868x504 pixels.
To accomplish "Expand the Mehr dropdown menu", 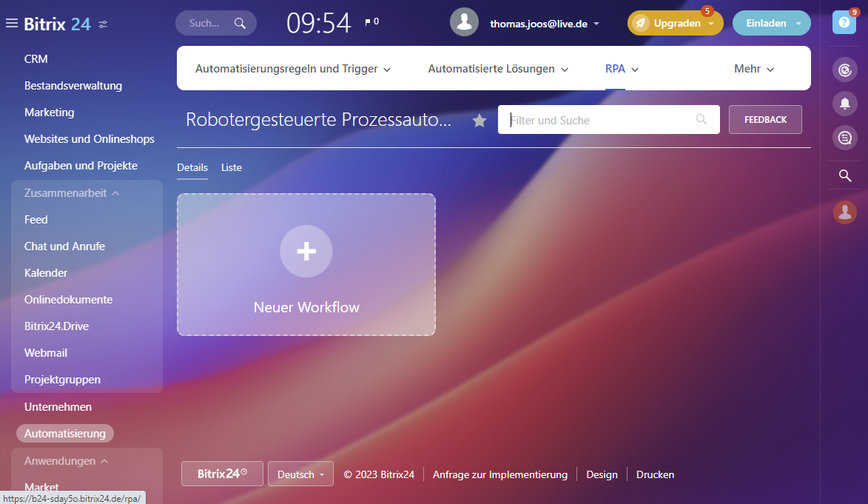I will point(753,68).
